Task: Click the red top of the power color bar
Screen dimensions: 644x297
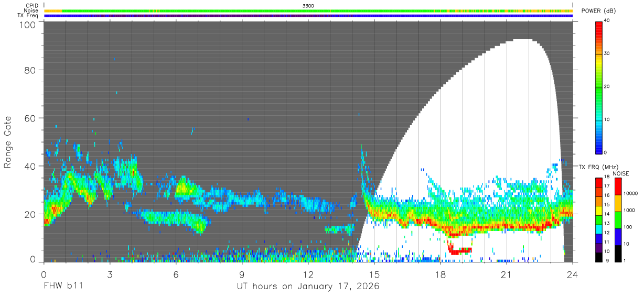Action: coord(599,24)
